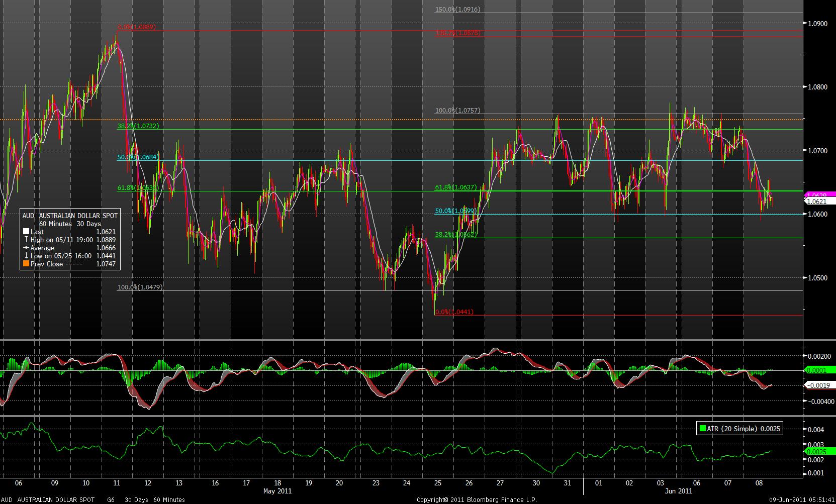Click the 0.0%(1.0441) low Fibonacci label
The image size is (836, 504).
(454, 312)
